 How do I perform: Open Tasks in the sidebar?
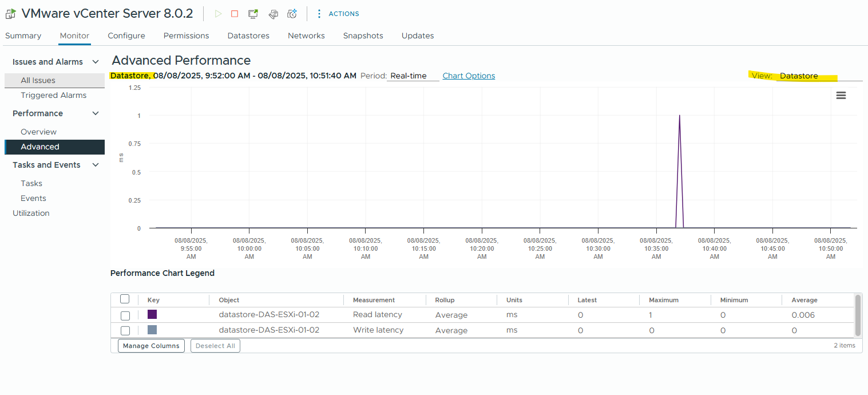click(x=31, y=183)
